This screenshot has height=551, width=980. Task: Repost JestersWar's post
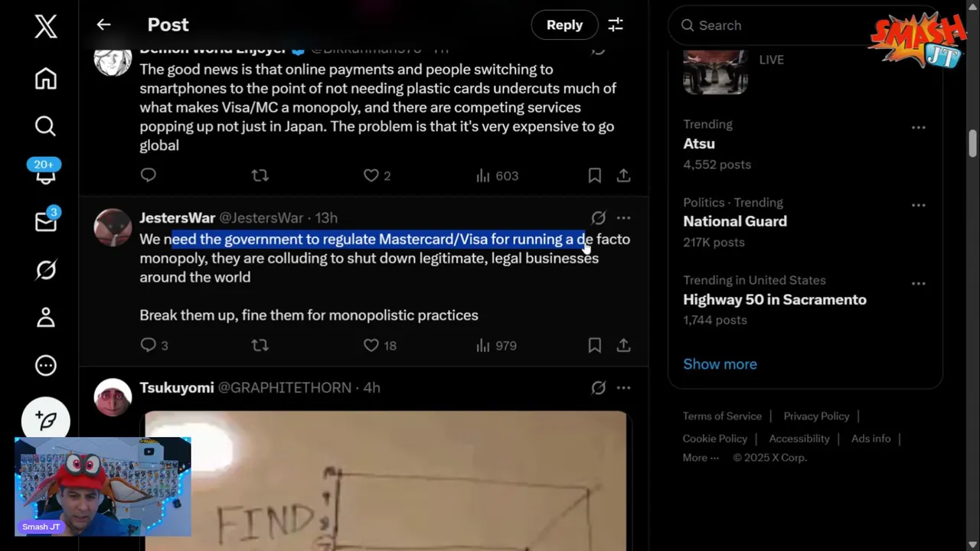click(260, 346)
